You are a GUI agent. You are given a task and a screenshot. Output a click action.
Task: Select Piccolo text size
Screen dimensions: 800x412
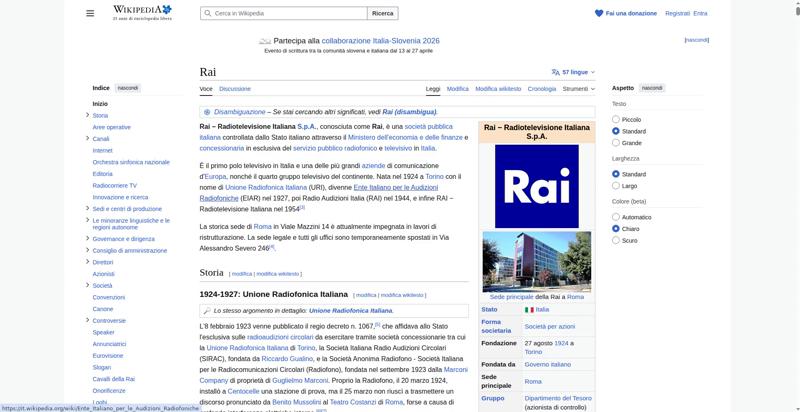pyautogui.click(x=616, y=119)
